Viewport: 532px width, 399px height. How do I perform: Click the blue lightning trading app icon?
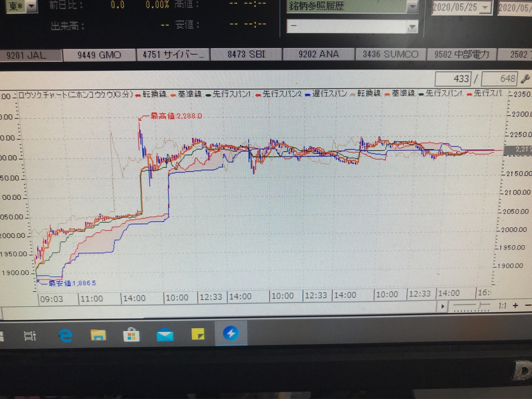pyautogui.click(x=231, y=333)
